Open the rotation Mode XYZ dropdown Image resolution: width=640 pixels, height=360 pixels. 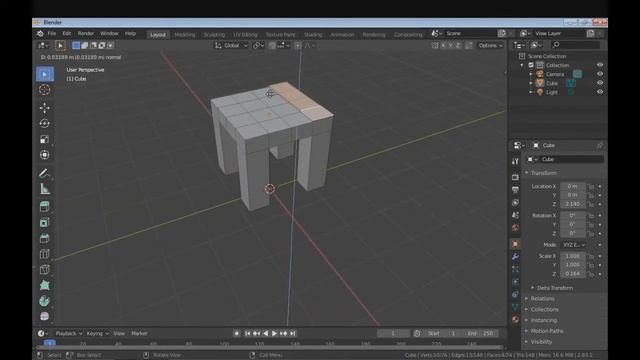[x=573, y=245]
